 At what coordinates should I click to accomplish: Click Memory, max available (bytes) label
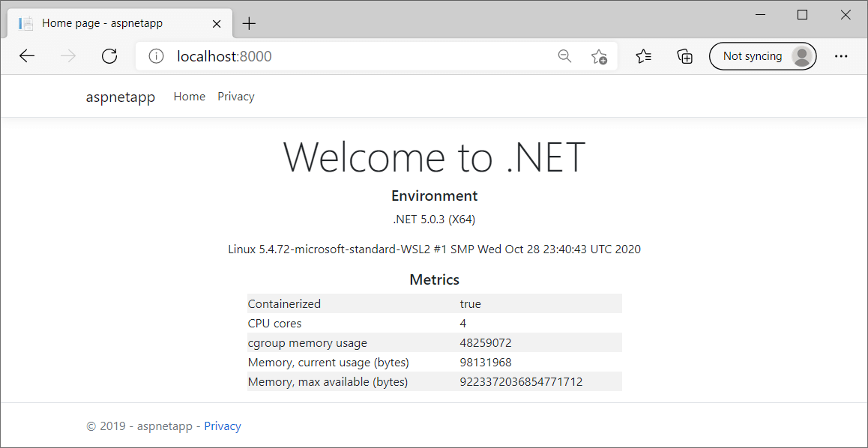point(328,382)
